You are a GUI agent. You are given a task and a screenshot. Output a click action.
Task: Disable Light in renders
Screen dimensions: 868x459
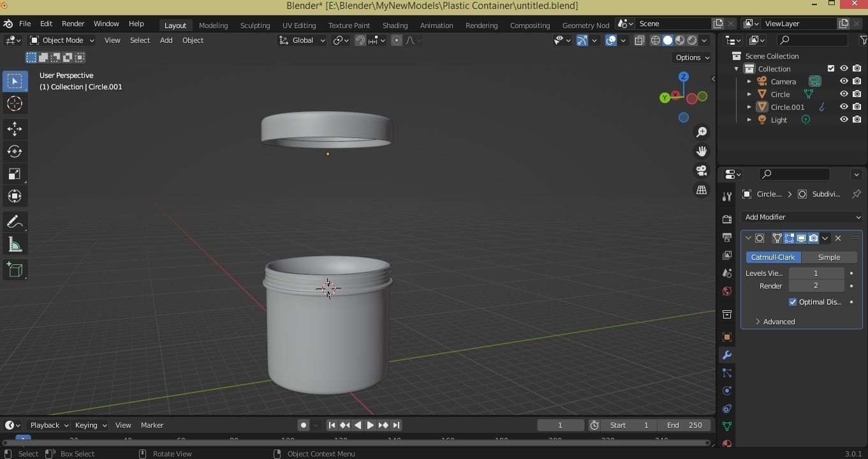pyautogui.click(x=857, y=119)
